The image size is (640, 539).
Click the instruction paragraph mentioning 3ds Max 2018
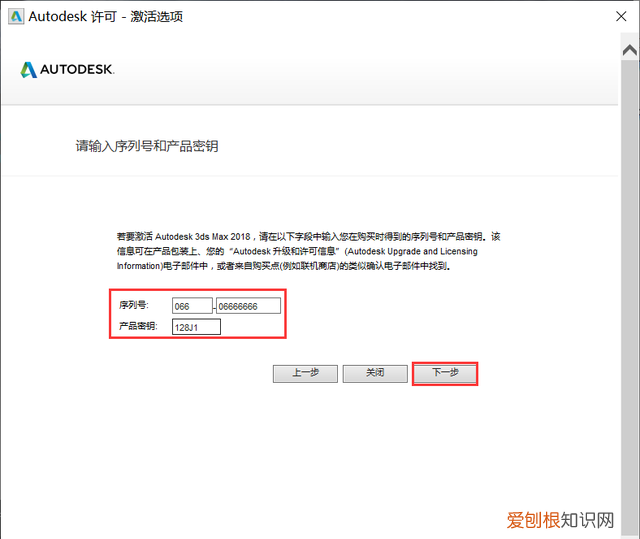coord(309,251)
